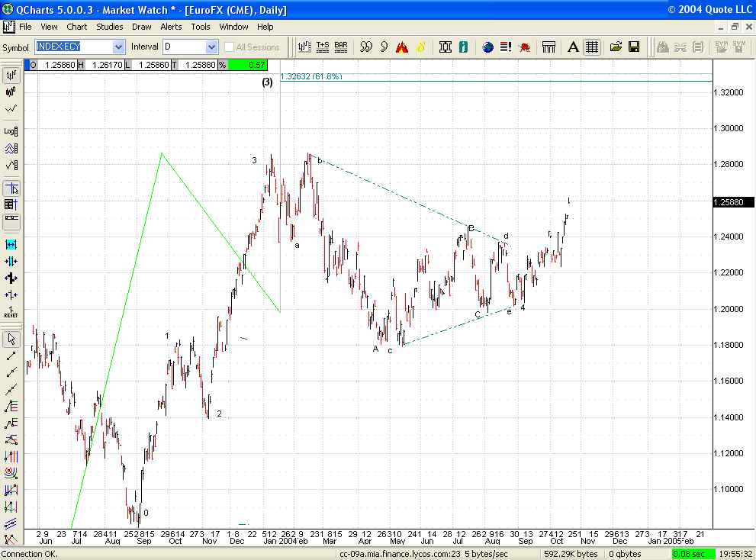Select the arrow pointer tool
Screen dimensions: 756x560
pos(11,338)
